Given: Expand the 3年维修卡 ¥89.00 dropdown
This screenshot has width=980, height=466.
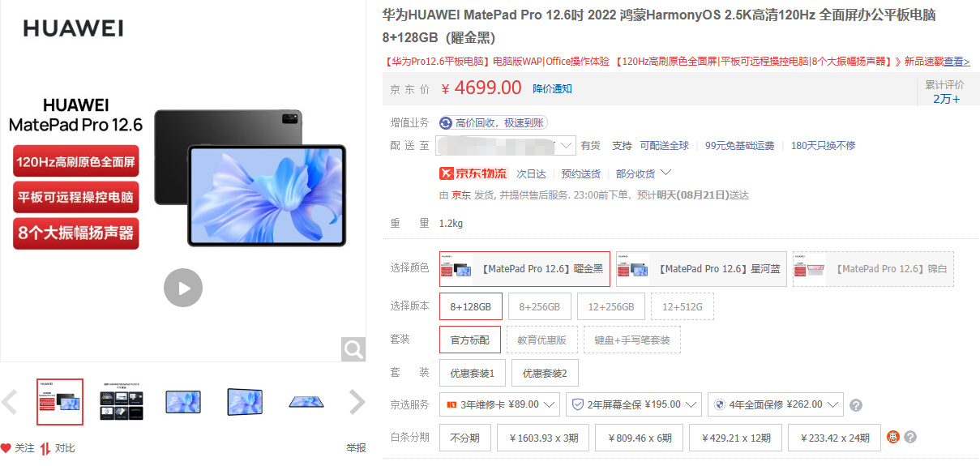Looking at the screenshot, I should pyautogui.click(x=499, y=404).
